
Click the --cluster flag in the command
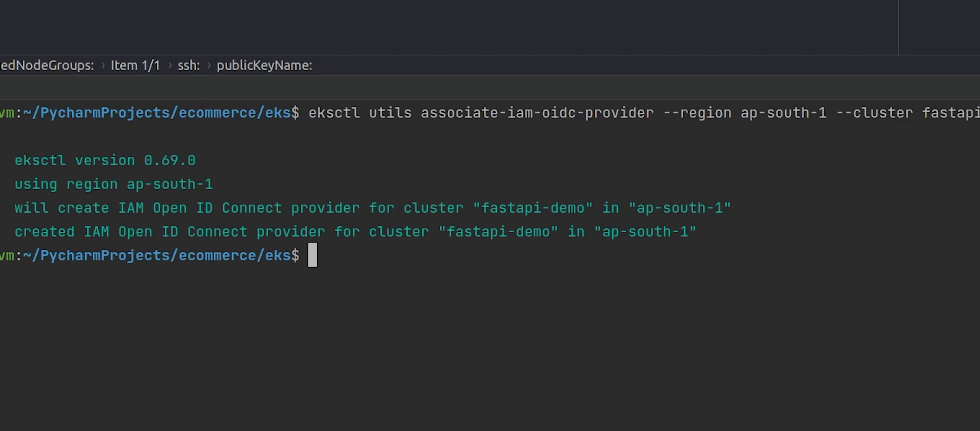coord(874,113)
